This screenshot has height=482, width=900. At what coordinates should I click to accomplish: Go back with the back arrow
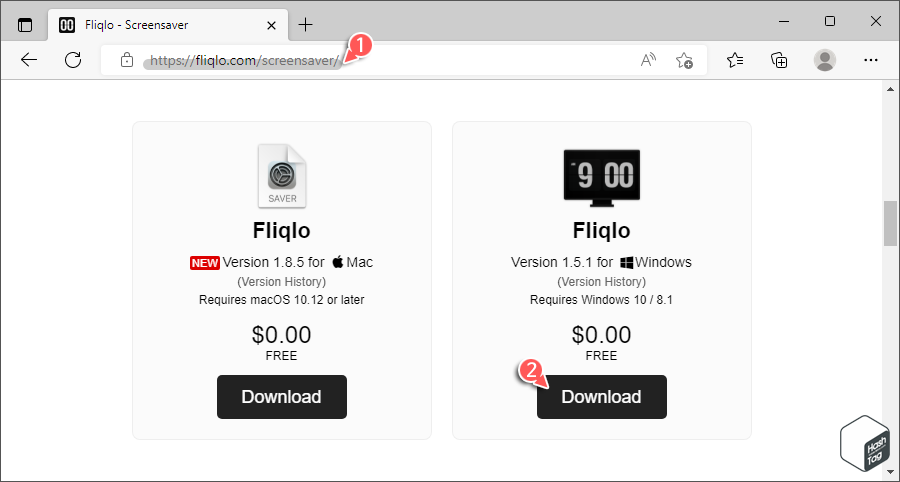(x=29, y=60)
